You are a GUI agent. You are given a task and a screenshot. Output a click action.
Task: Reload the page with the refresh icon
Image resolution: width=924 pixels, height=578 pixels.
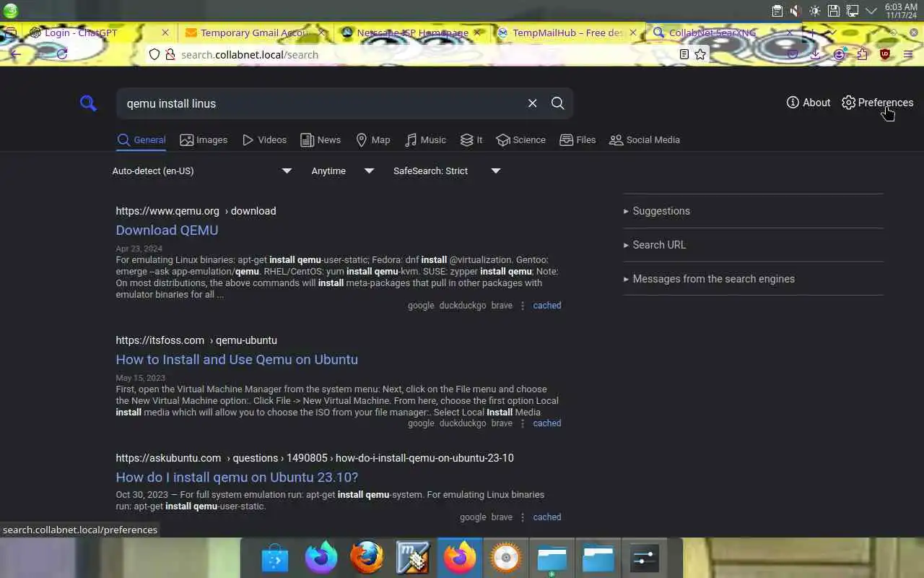click(x=62, y=54)
